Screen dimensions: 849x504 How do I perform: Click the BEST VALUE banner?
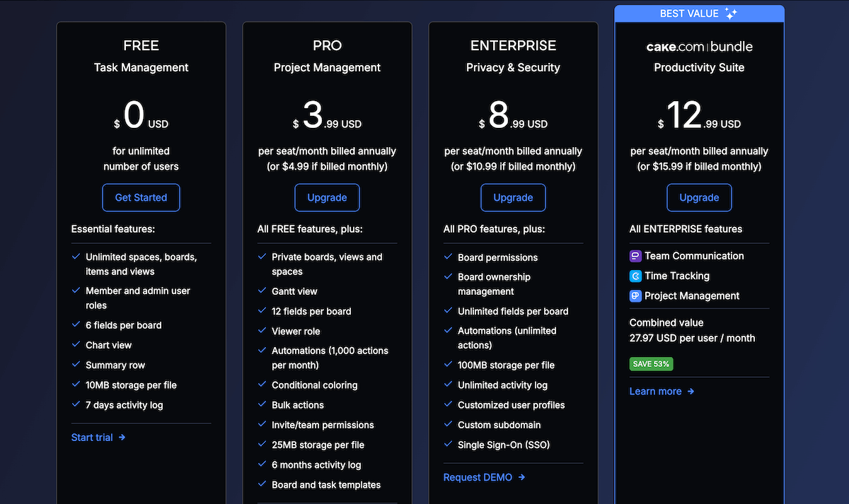[699, 13]
